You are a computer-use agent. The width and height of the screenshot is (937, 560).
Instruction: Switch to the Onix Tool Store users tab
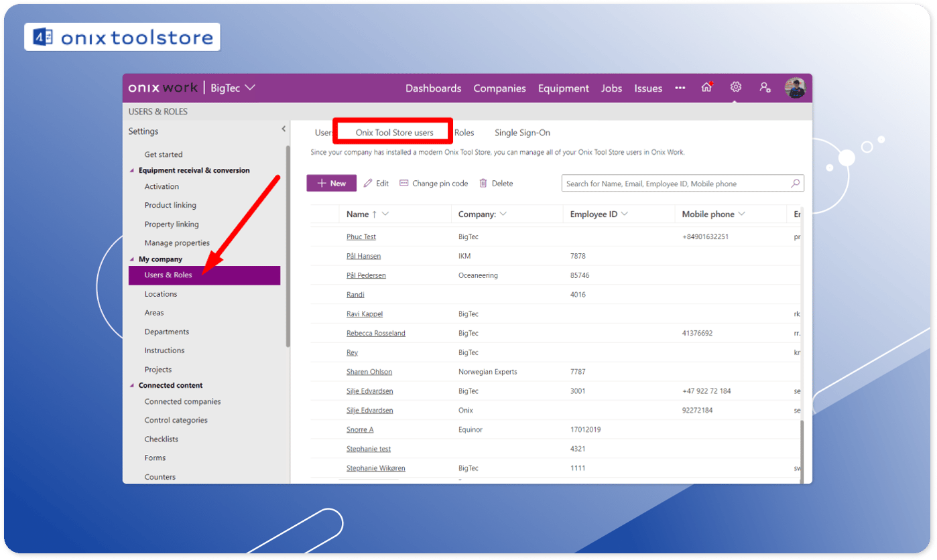(x=395, y=133)
